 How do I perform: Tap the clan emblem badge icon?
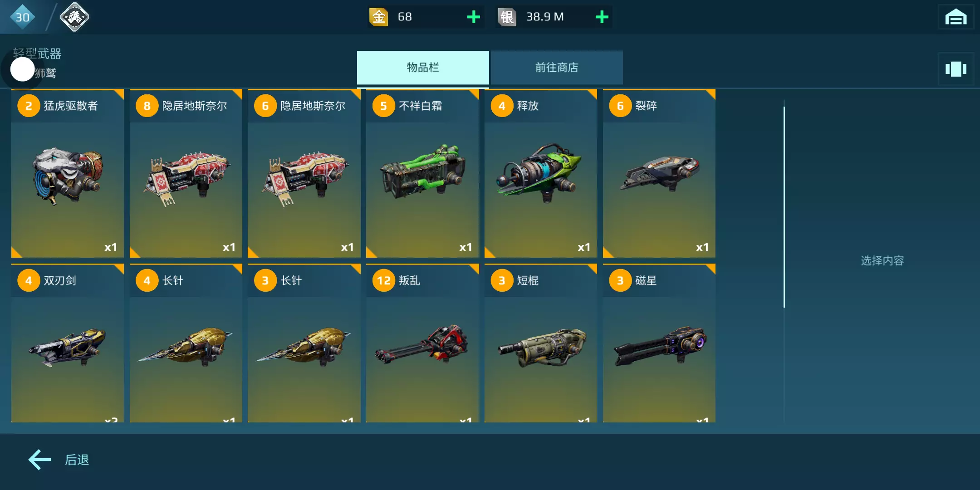[74, 17]
